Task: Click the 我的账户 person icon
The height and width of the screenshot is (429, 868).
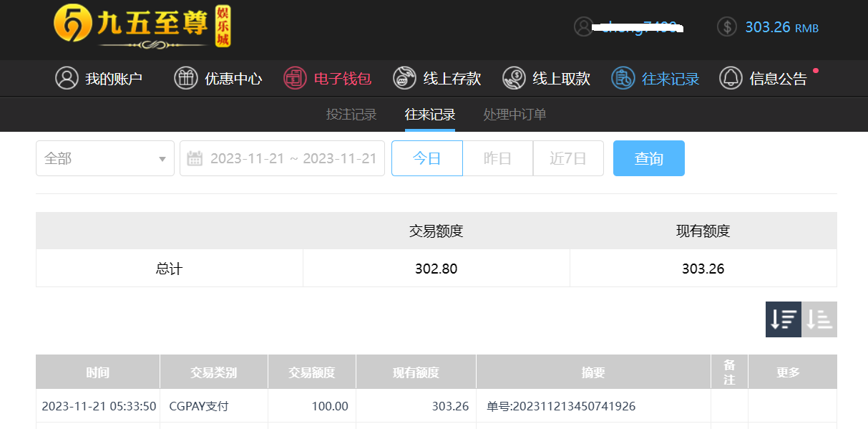Action: pyautogui.click(x=67, y=78)
